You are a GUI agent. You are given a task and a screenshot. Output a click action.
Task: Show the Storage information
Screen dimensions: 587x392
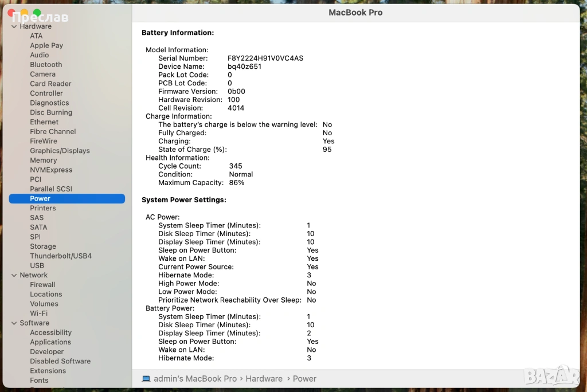tap(43, 246)
